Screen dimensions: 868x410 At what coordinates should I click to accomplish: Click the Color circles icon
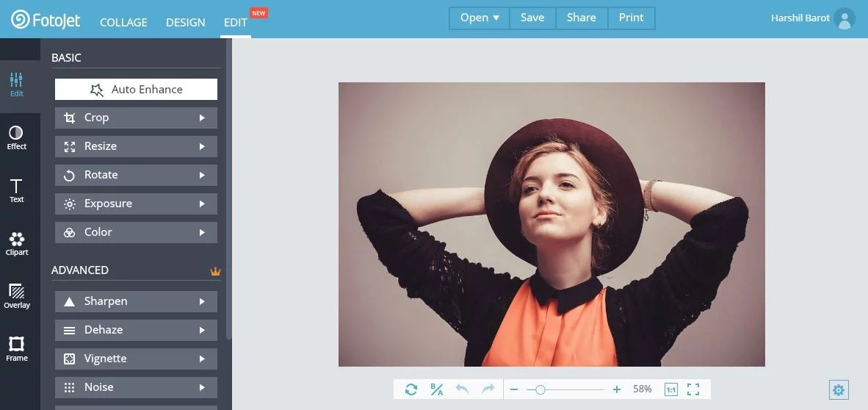point(69,233)
